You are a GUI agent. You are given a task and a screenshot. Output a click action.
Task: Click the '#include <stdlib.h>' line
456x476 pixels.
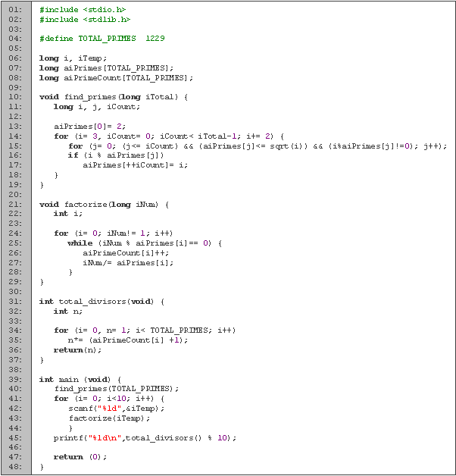tap(85, 20)
